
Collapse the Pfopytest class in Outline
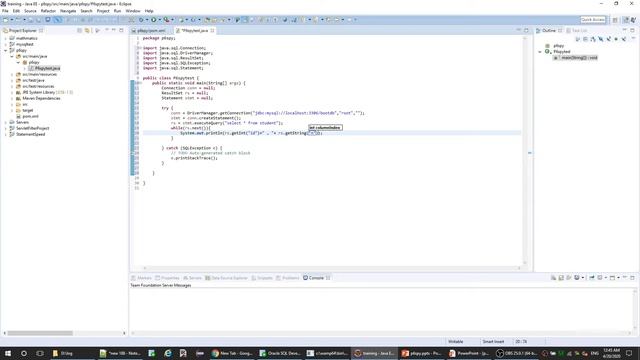[540, 52]
